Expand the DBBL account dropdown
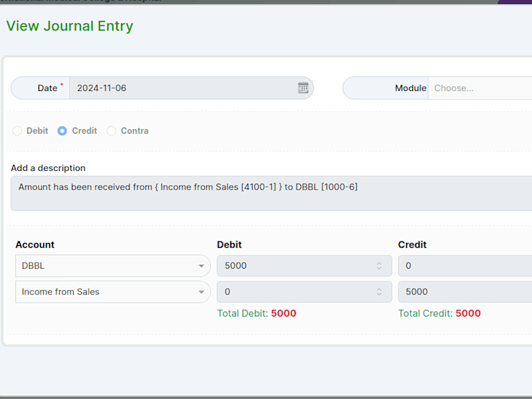 [113, 265]
